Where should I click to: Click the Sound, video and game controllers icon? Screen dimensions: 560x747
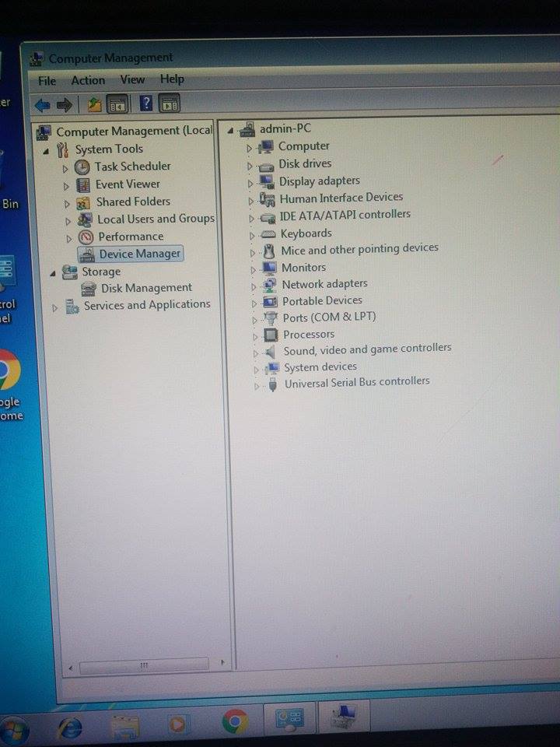[271, 352]
